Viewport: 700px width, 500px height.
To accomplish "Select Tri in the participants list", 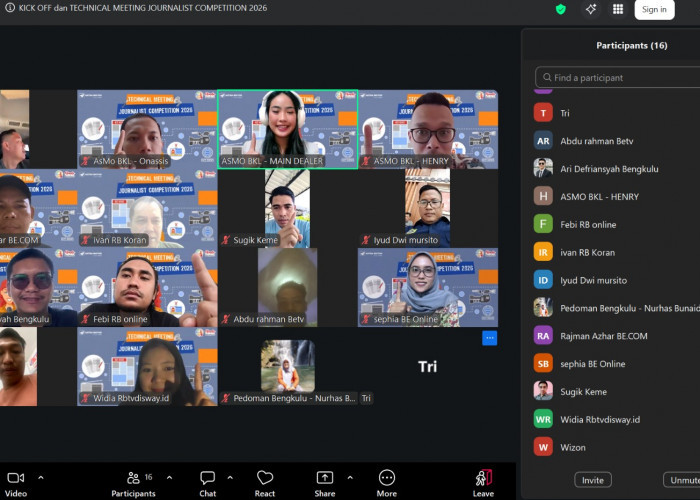I will [617, 113].
